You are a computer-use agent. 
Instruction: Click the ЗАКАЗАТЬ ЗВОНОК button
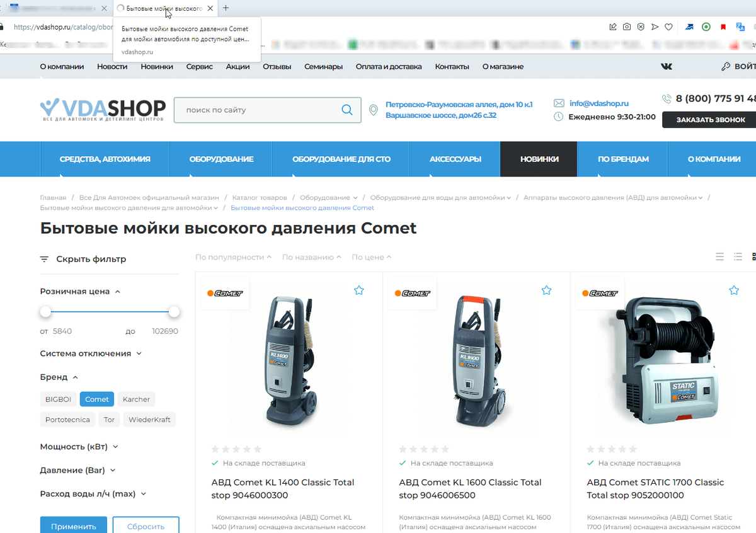click(710, 120)
